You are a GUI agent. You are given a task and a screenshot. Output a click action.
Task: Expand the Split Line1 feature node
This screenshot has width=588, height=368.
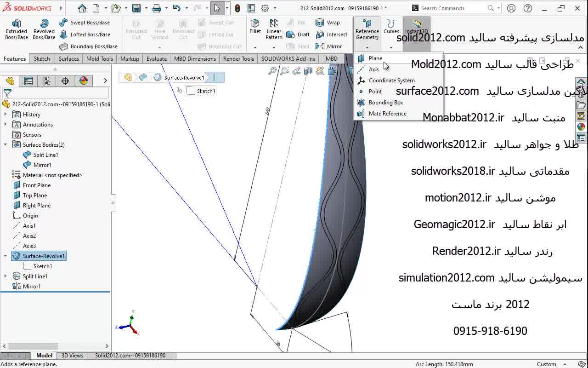(6, 276)
